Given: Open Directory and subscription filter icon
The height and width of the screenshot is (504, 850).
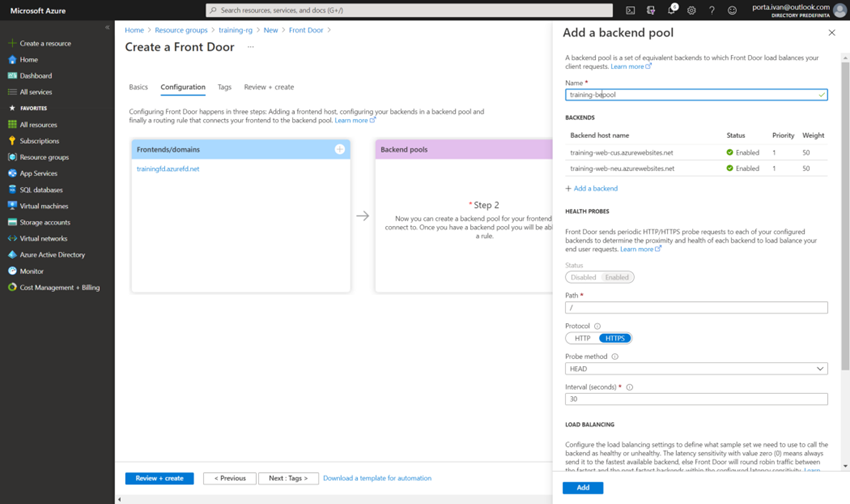Looking at the screenshot, I should click(x=651, y=10).
